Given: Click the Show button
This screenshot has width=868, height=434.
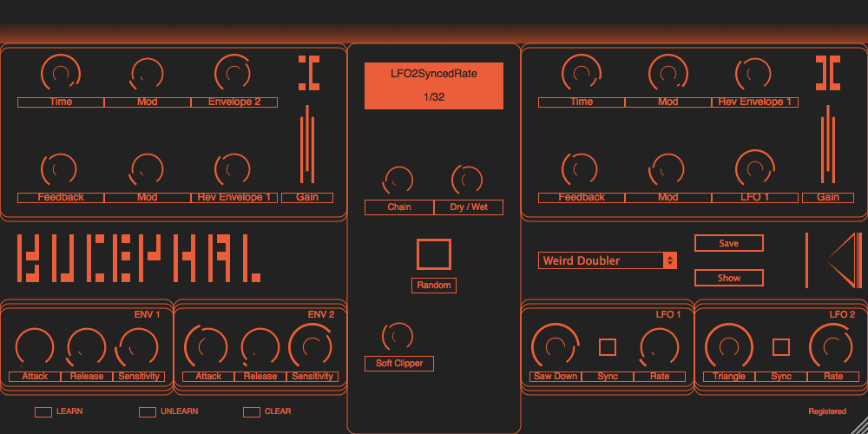Looking at the screenshot, I should pos(729,278).
